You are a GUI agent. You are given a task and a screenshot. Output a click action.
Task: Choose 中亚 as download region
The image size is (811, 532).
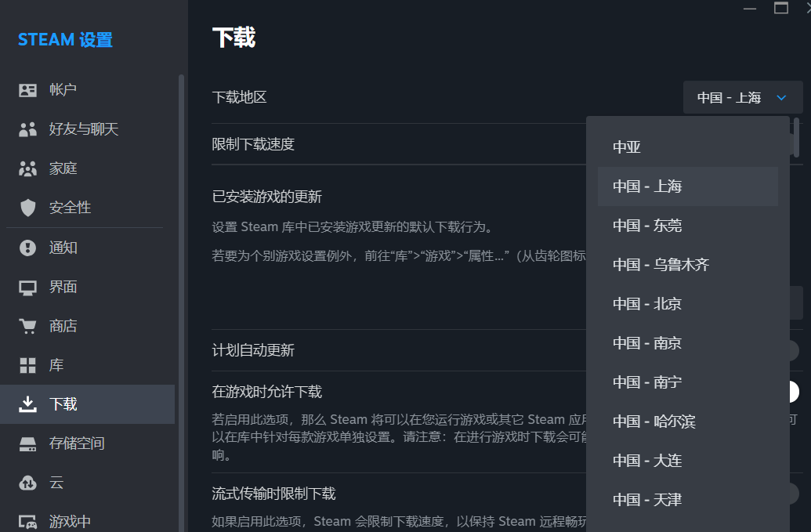coord(687,147)
